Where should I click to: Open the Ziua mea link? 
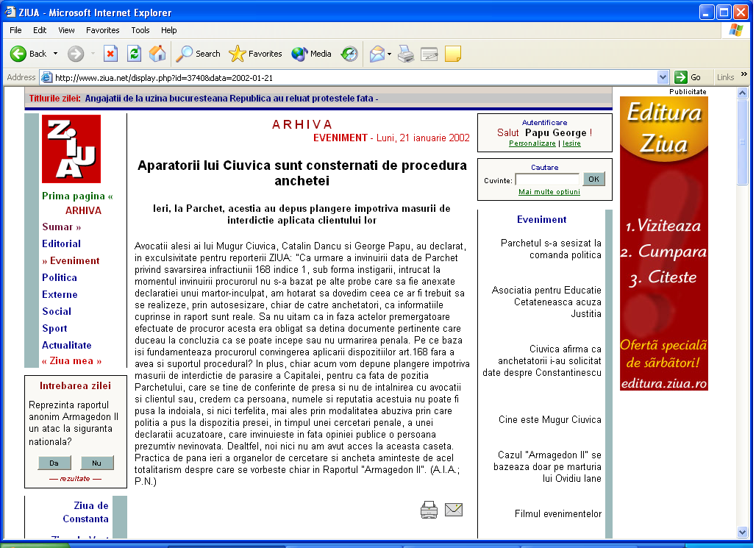pyautogui.click(x=71, y=361)
